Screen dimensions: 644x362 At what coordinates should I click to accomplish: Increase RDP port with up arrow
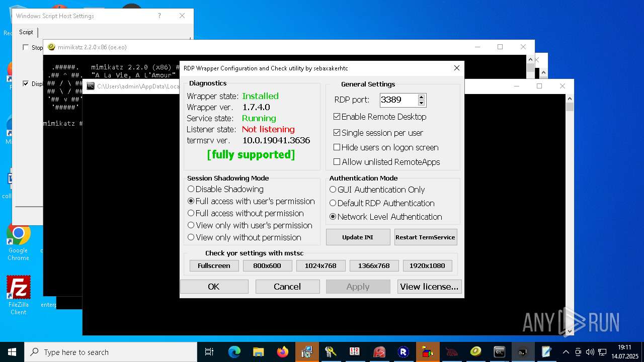pos(422,97)
